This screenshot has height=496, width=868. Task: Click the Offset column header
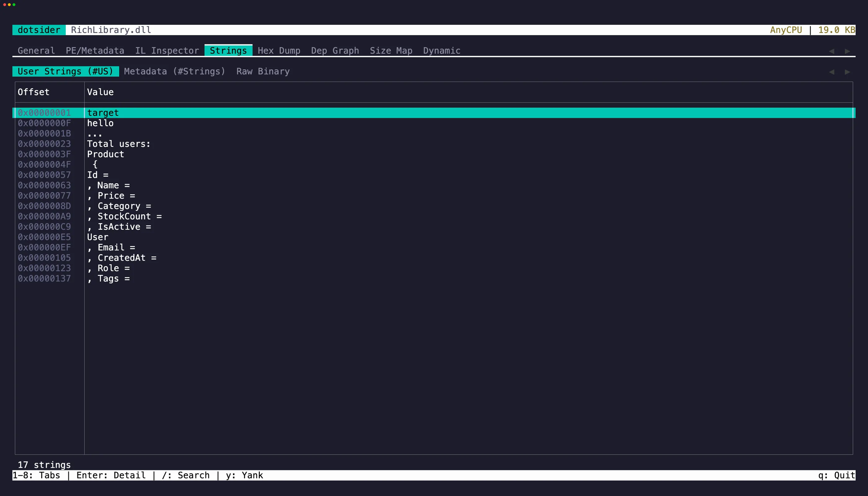(x=33, y=92)
